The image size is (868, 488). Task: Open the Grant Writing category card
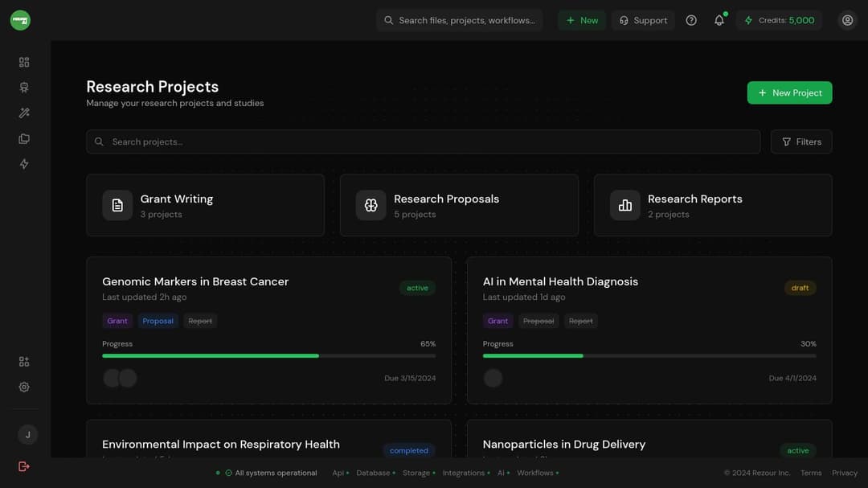click(x=206, y=206)
